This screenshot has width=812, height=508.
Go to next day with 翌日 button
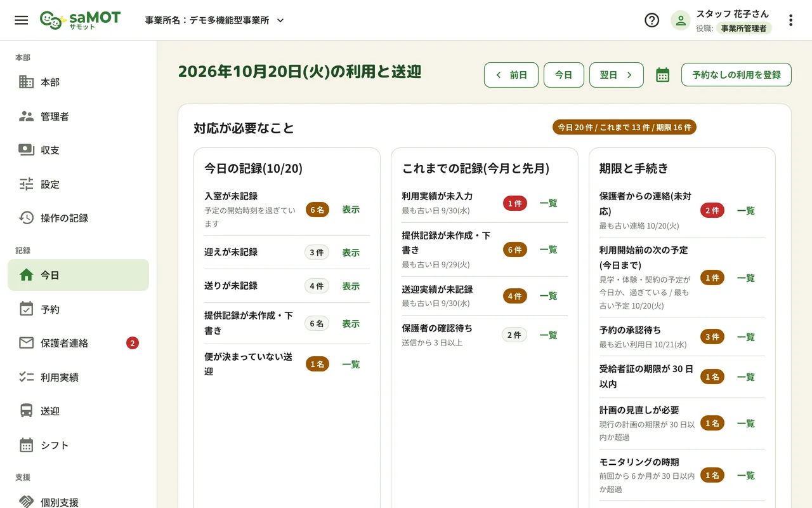617,75
